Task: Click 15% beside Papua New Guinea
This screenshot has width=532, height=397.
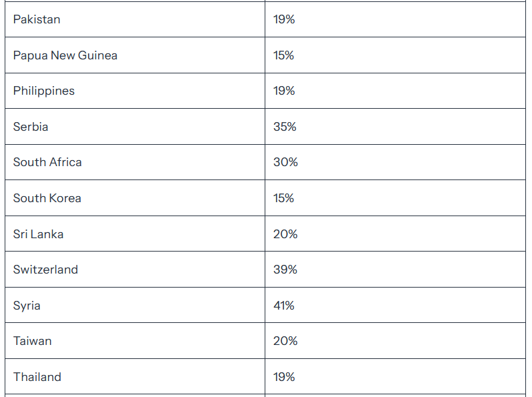Action: point(283,55)
